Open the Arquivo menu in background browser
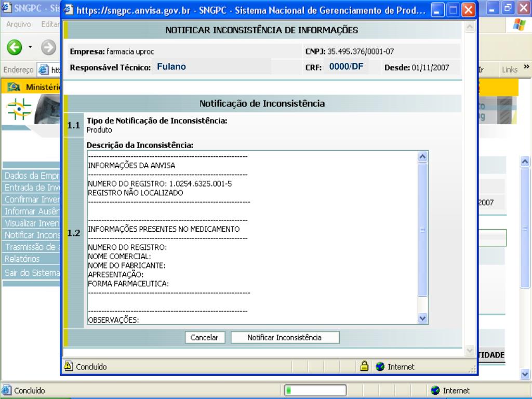Viewport: 532px width, 399px height. tap(18, 24)
